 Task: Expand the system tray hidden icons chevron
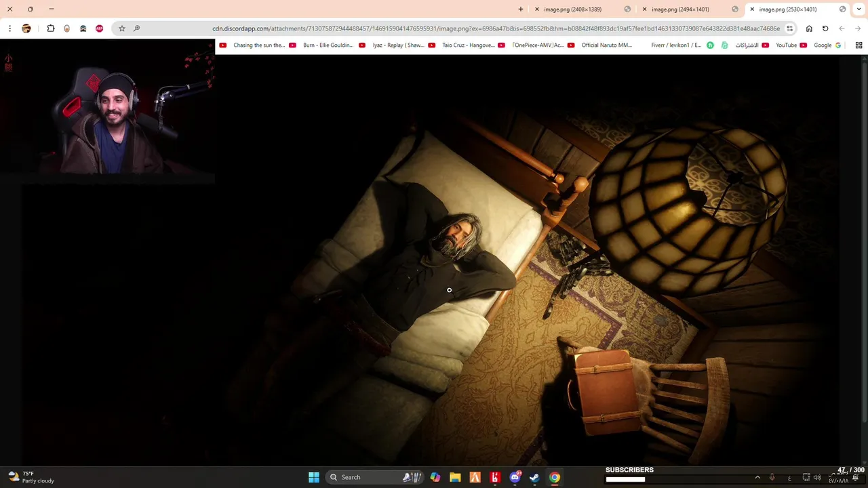[757, 477]
